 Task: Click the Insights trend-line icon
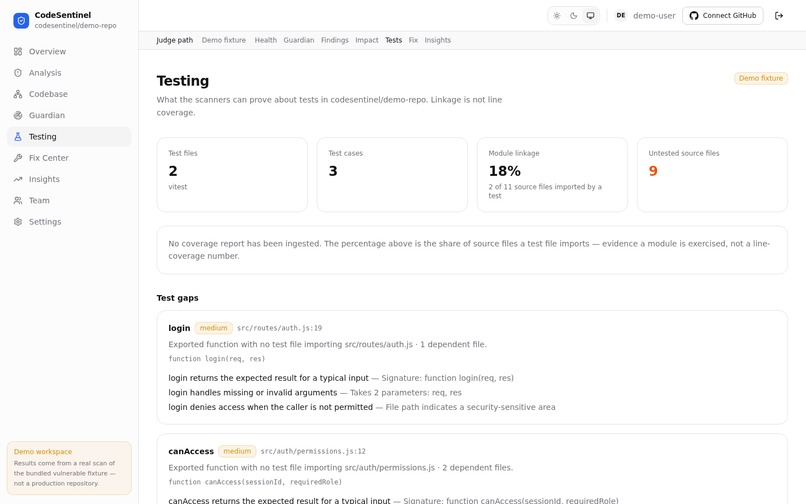click(x=18, y=179)
